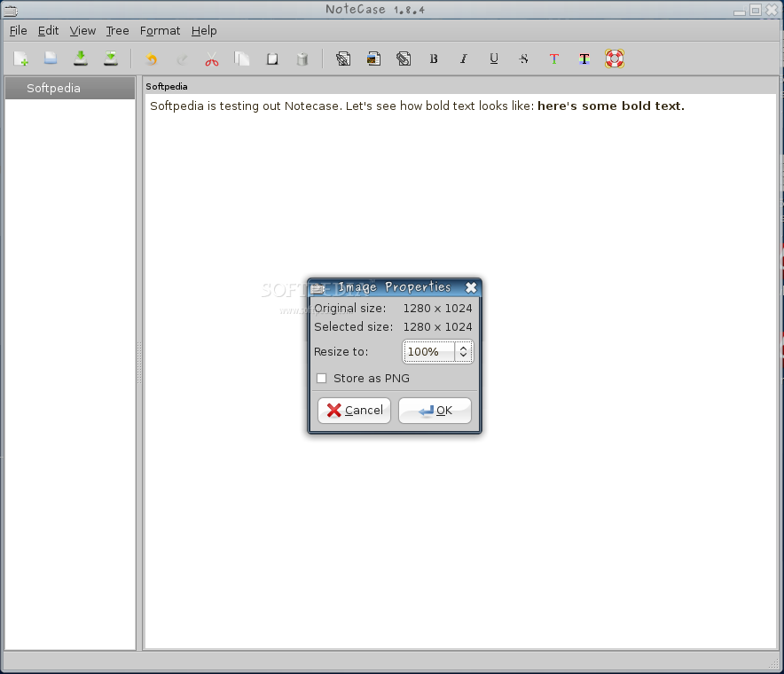Save the document via toolbar icon
The height and width of the screenshot is (674, 784).
(81, 59)
